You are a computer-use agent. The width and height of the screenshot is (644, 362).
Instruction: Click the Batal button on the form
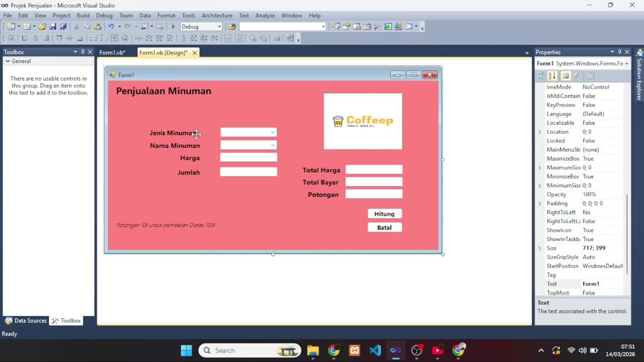[x=384, y=228]
